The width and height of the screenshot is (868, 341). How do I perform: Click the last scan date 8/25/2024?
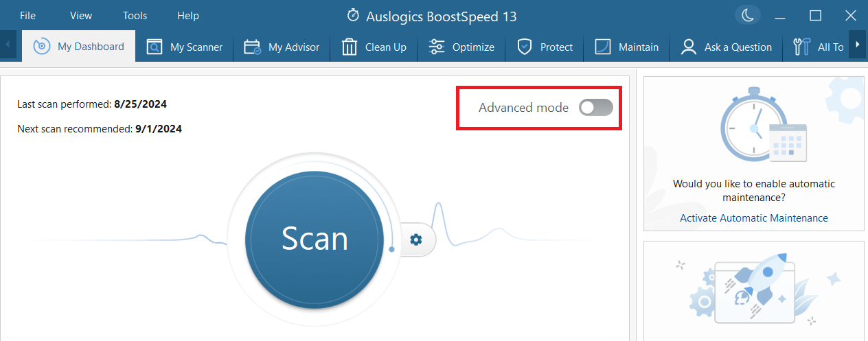(x=141, y=104)
